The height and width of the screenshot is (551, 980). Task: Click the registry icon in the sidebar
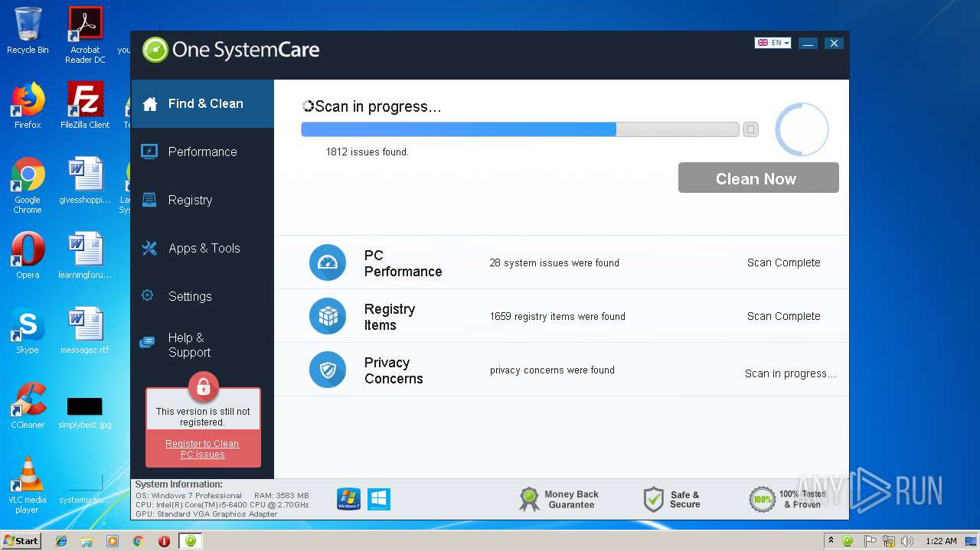(149, 200)
